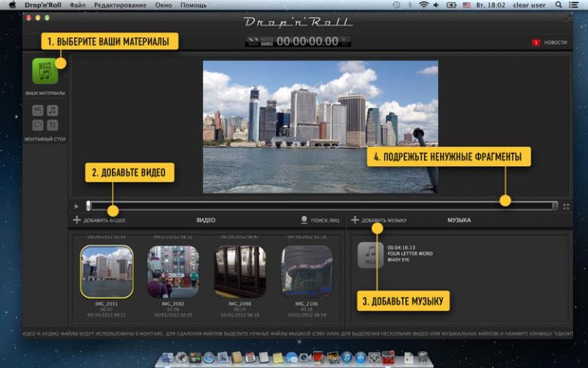This screenshot has height=368, width=588.
Task: Switch to Монтажный стол label
Action: click(45, 139)
